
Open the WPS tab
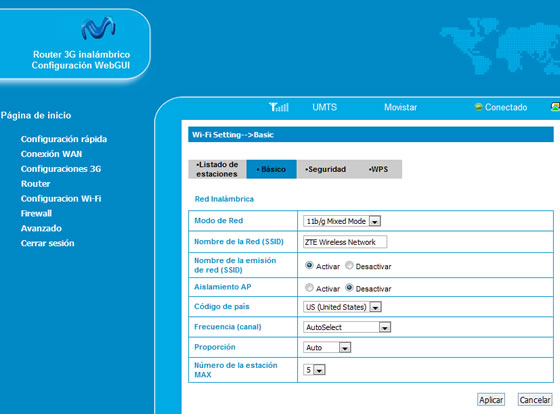click(379, 169)
